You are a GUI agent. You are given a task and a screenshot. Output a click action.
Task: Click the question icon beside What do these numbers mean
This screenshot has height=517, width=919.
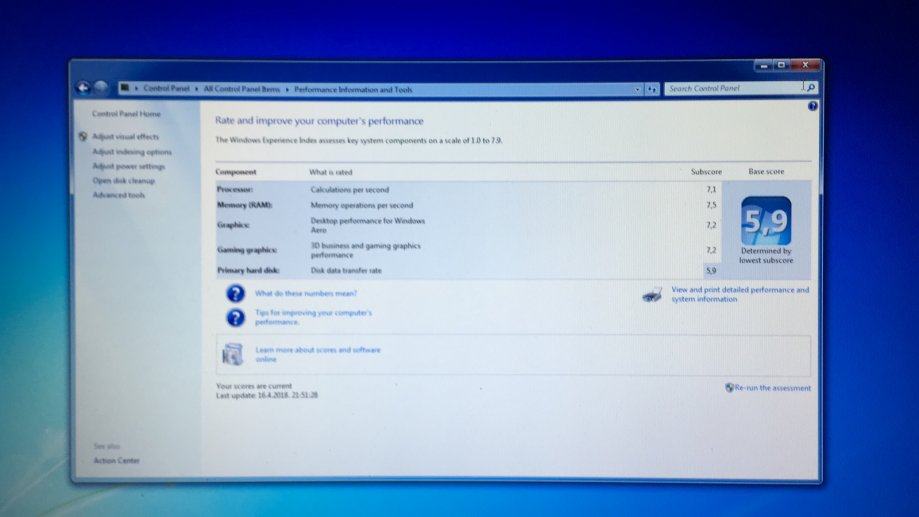235,293
